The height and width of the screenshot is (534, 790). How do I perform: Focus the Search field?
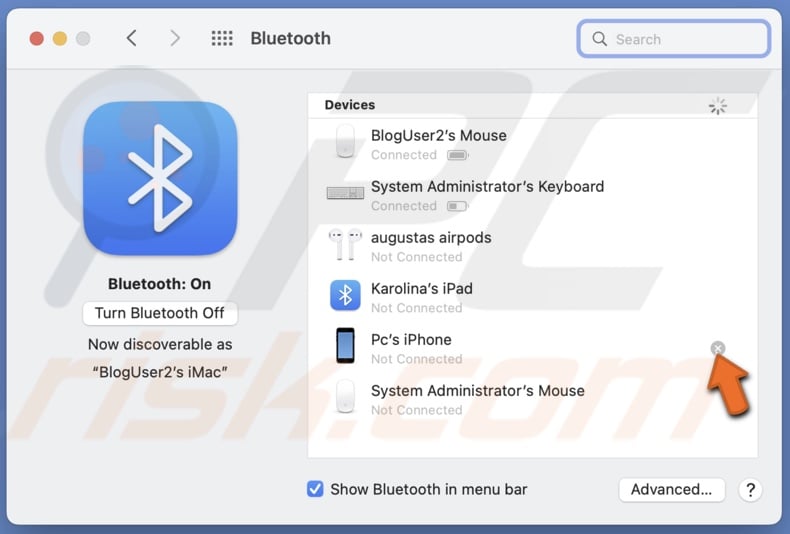click(x=674, y=39)
